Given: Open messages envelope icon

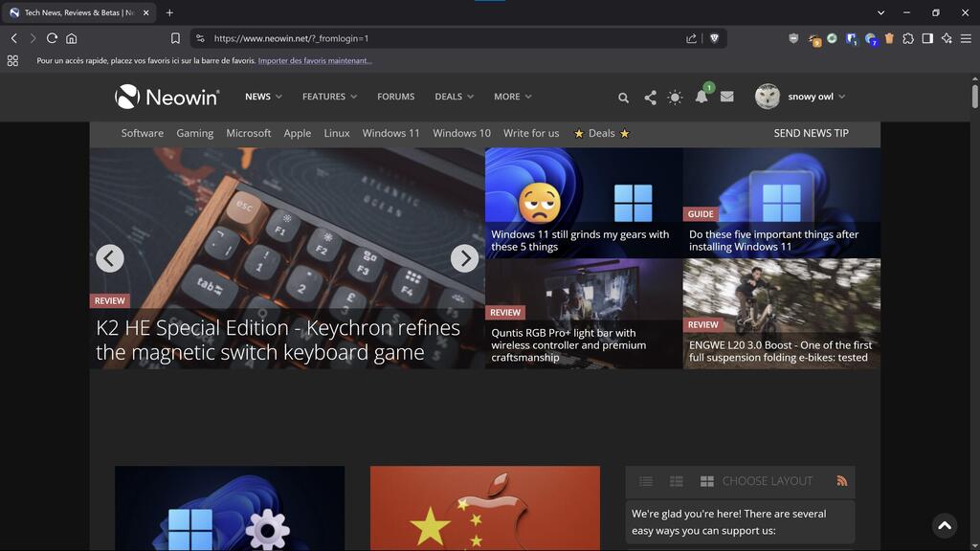Looking at the screenshot, I should [x=727, y=97].
